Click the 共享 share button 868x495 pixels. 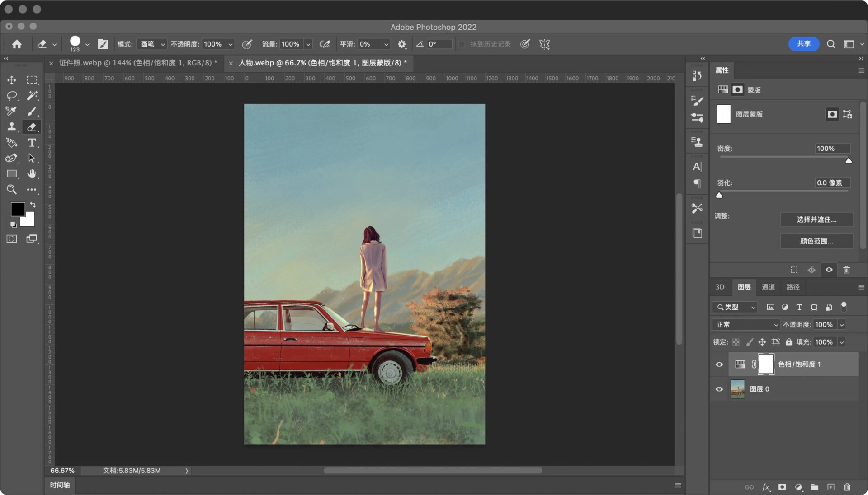click(x=803, y=44)
